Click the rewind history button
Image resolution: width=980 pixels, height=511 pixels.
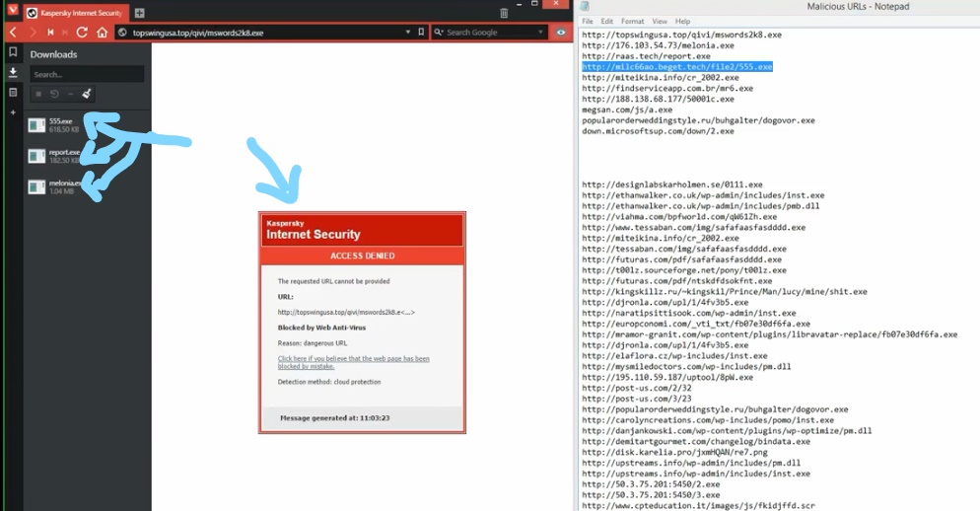pyautogui.click(x=50, y=33)
